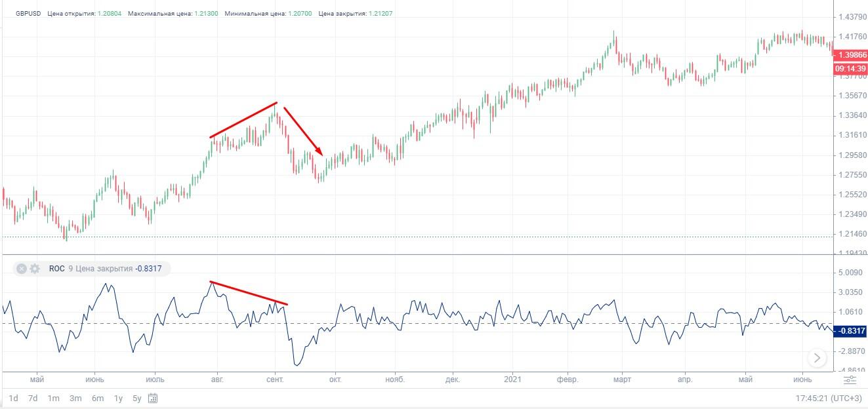Click the июнь label on the time axis

pyautogui.click(x=94, y=379)
